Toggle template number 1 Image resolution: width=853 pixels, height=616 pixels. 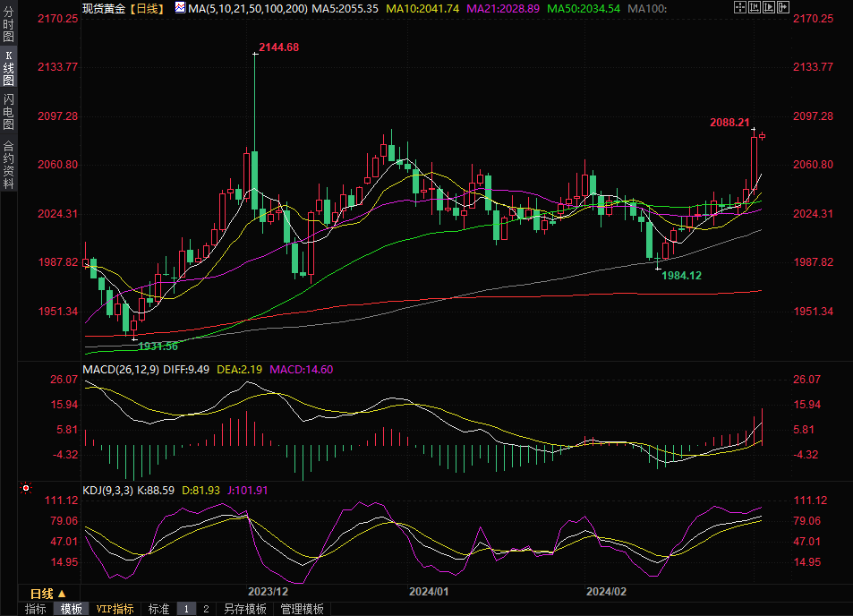pyautogui.click(x=186, y=609)
